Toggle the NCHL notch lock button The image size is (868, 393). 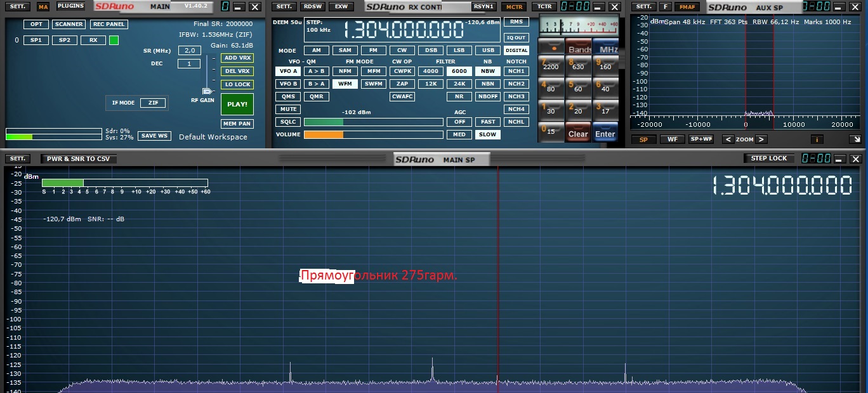click(516, 122)
